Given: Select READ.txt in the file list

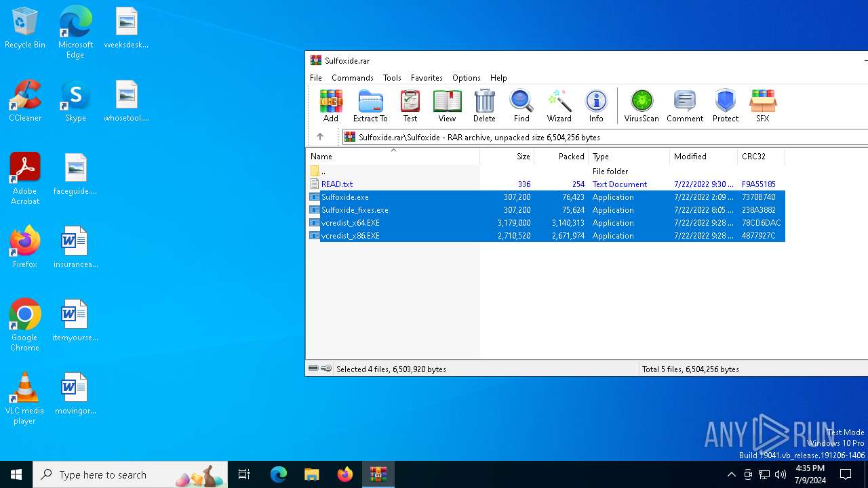Looking at the screenshot, I should [x=546, y=184].
